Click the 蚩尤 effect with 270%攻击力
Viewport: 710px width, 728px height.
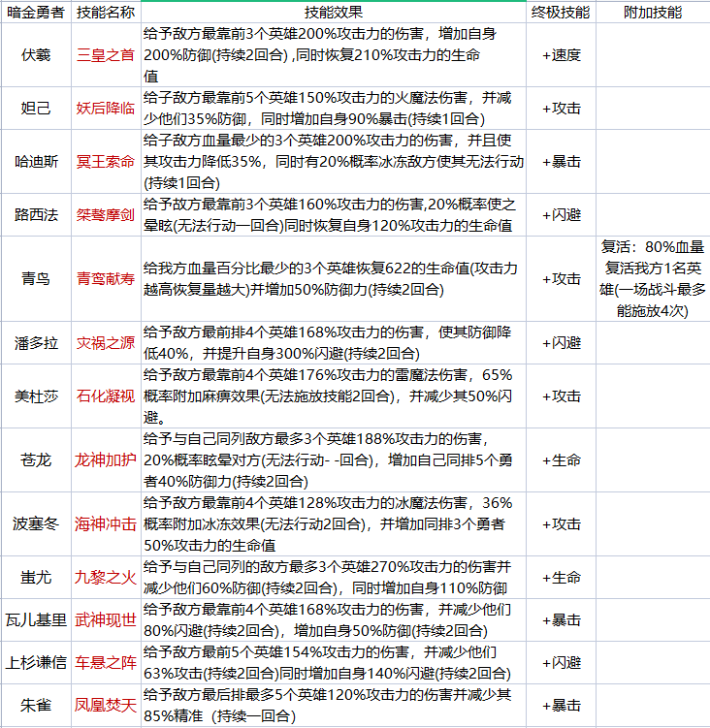333,577
